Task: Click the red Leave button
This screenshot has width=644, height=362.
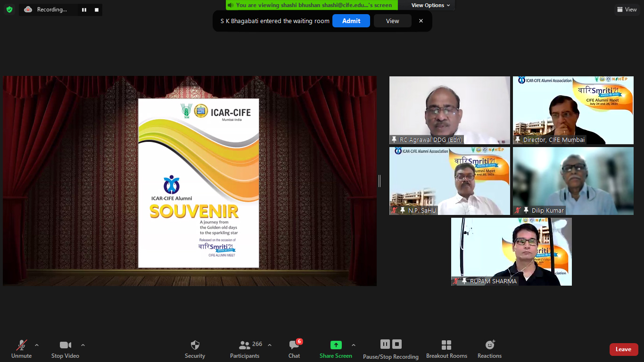Action: point(623,349)
